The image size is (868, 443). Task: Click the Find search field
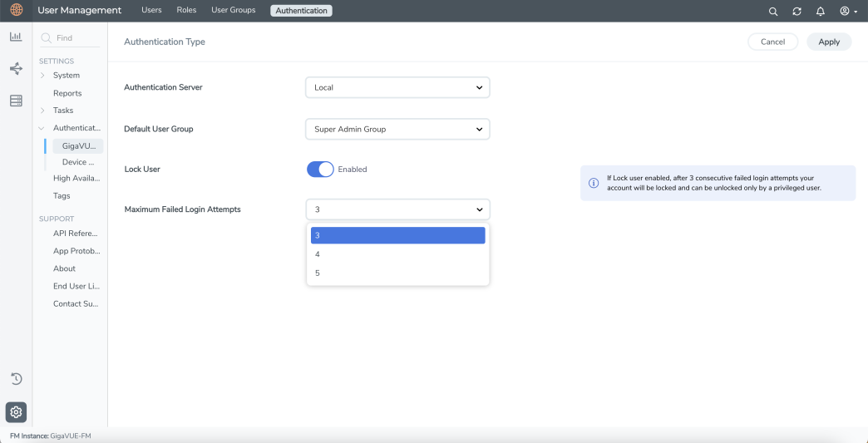pos(71,38)
